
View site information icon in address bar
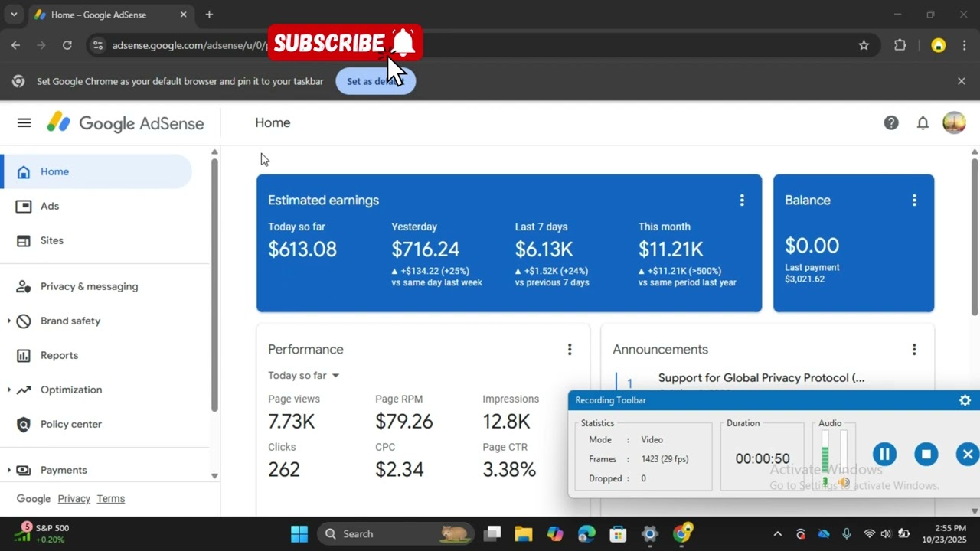pos(97,45)
